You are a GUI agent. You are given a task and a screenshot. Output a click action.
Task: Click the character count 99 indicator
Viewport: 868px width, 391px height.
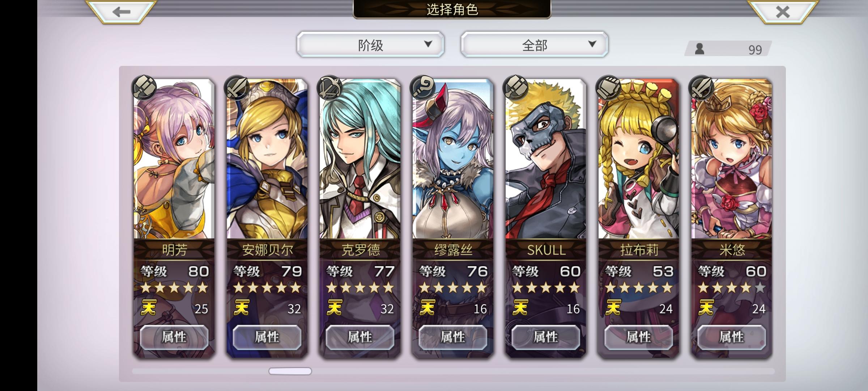(728, 49)
